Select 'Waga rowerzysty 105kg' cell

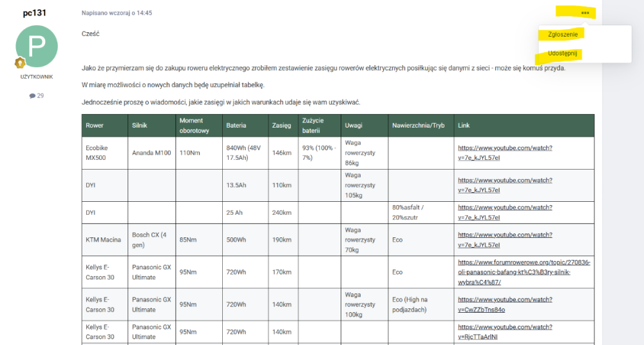365,186
